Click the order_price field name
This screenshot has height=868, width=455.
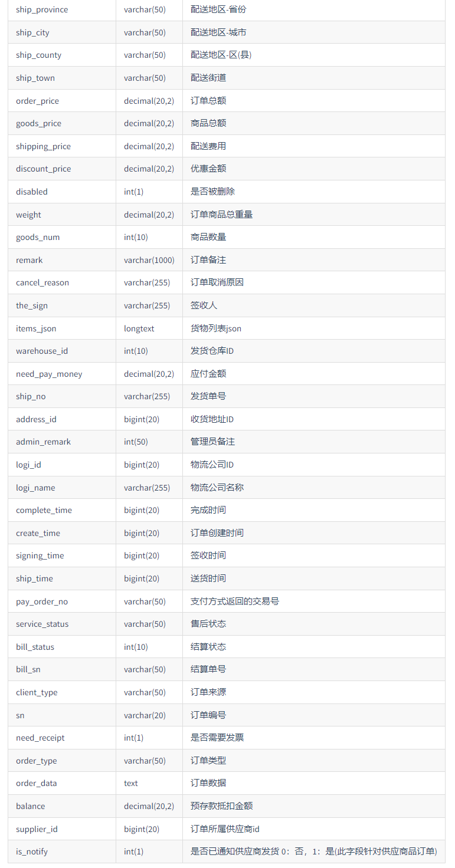[x=37, y=101]
